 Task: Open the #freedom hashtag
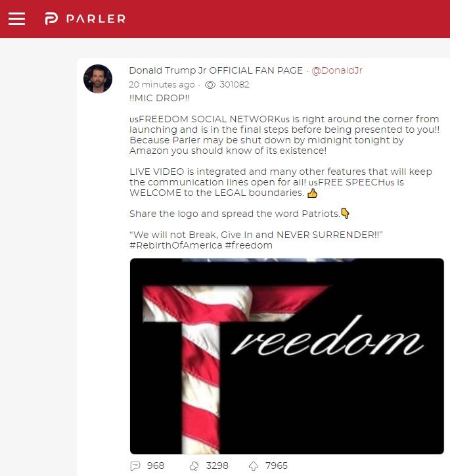pos(249,245)
